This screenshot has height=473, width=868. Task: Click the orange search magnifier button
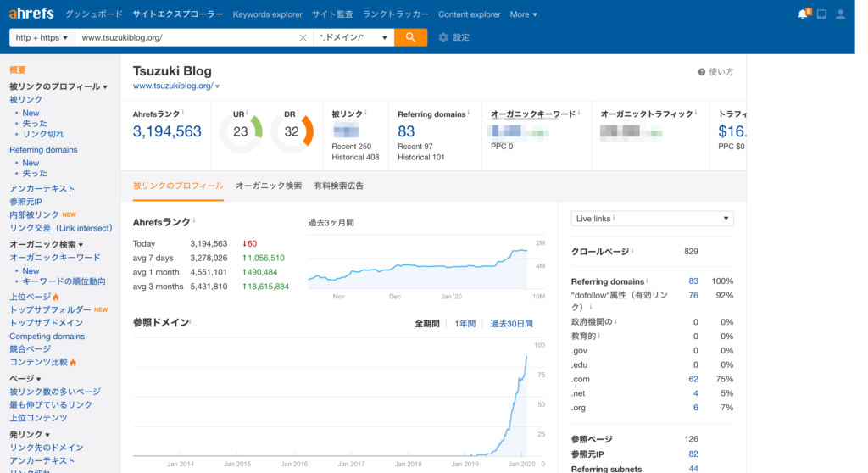tap(410, 37)
